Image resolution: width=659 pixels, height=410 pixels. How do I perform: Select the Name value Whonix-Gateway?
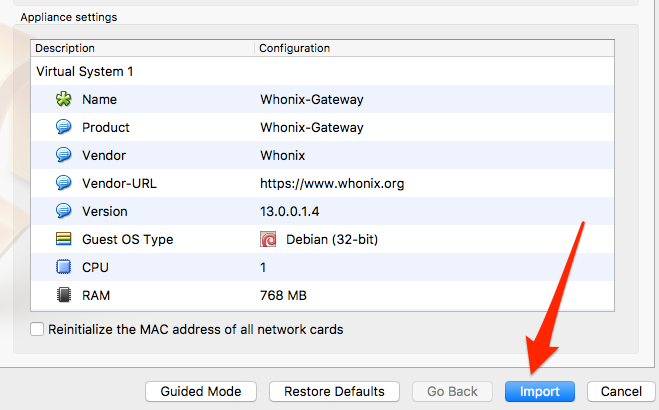[x=312, y=100]
